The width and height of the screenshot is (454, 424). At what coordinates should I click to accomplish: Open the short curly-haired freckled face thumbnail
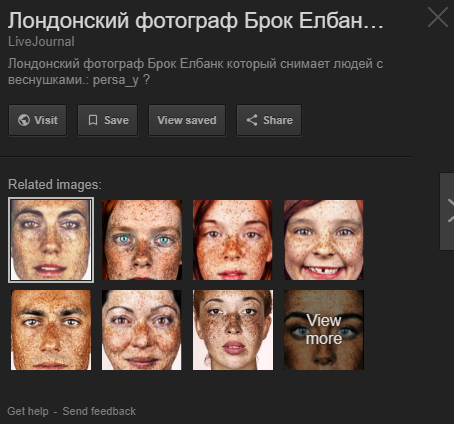coord(233,330)
